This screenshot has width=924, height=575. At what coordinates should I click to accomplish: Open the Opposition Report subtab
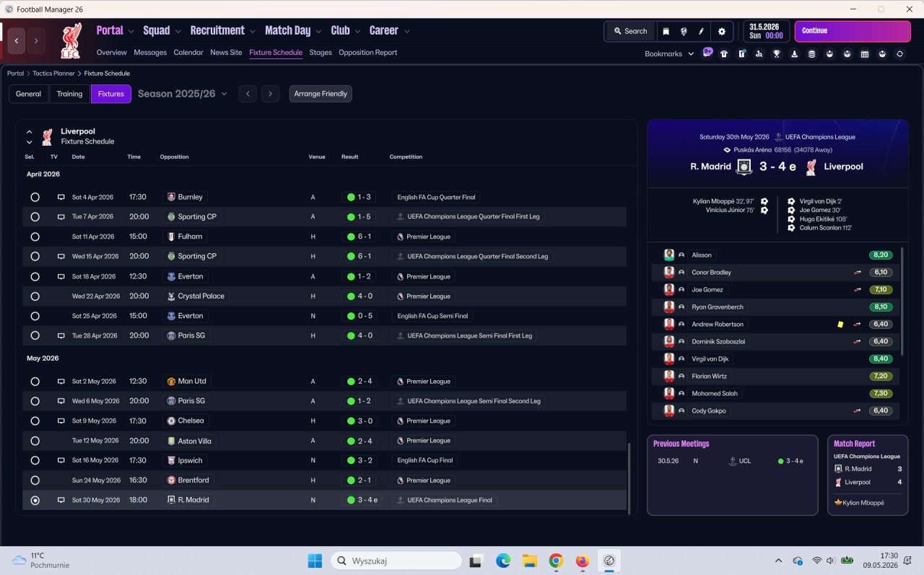click(x=368, y=53)
